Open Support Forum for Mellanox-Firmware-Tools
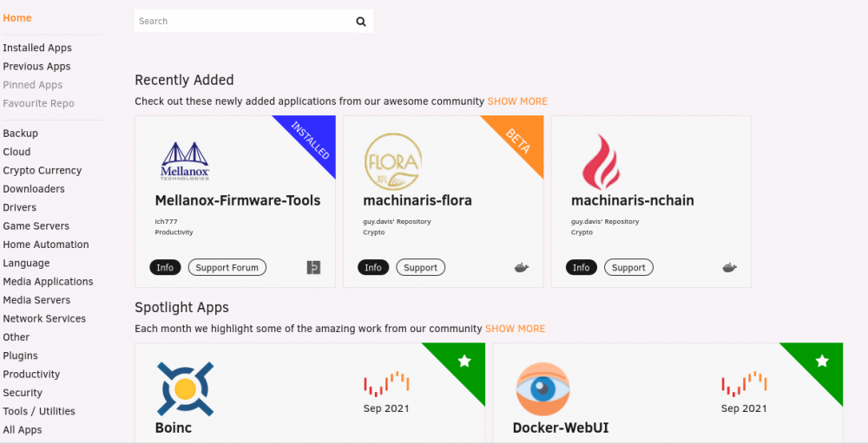Viewport: 868px width, 444px height. [x=227, y=268]
